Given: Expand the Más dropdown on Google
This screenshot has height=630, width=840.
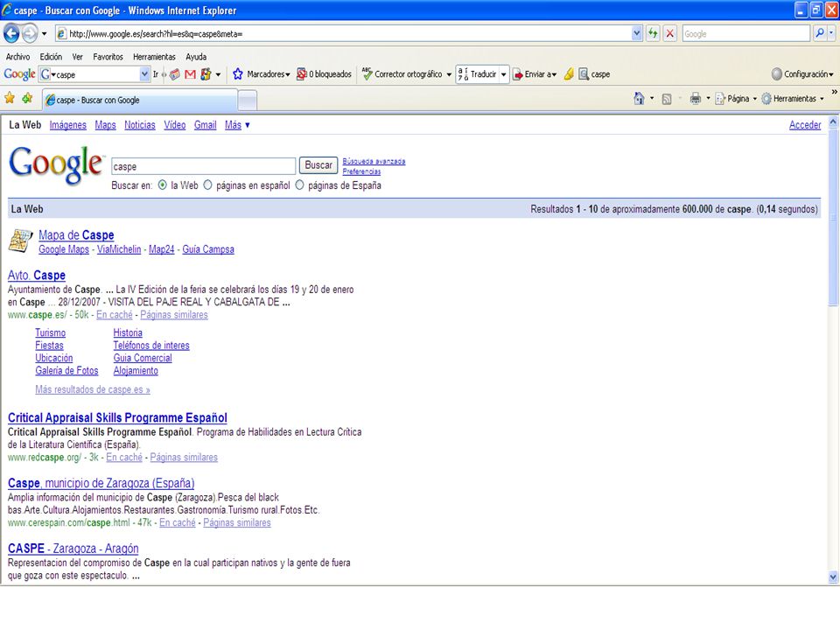Looking at the screenshot, I should (247, 125).
